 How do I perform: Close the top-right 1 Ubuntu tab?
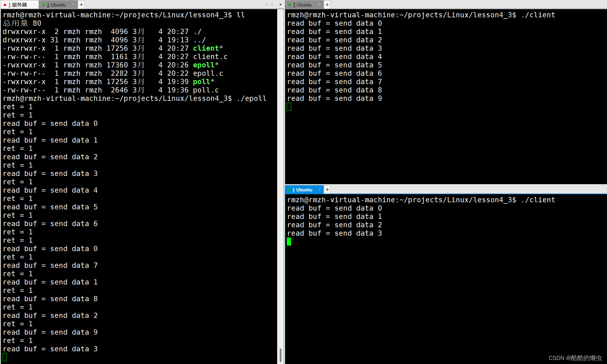click(319, 5)
